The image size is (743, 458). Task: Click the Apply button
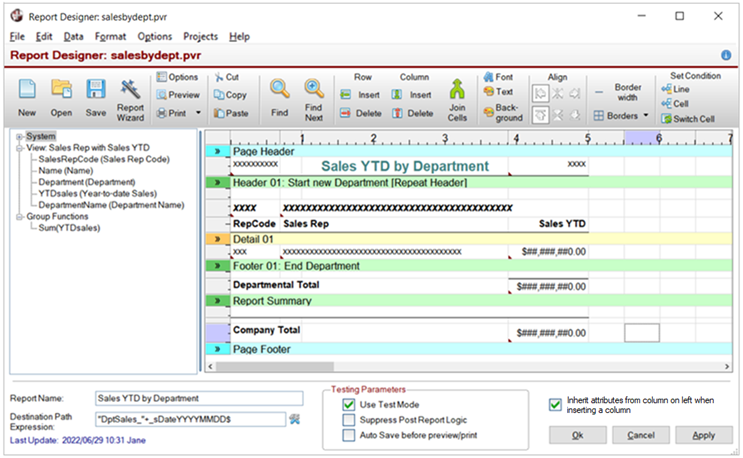coord(703,436)
